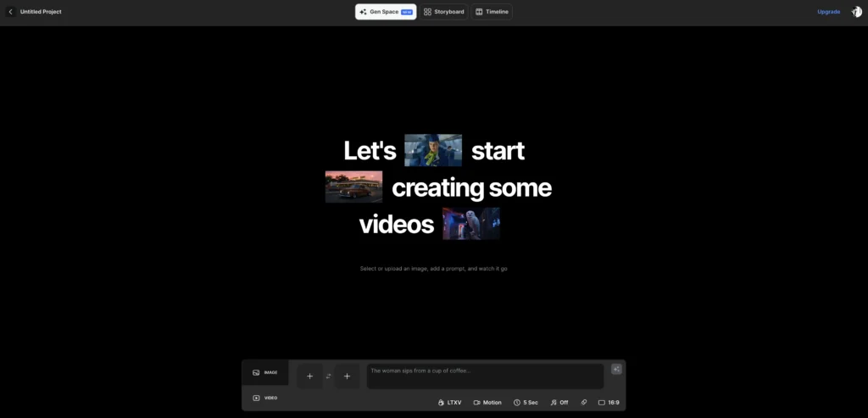
Task: Select IMAGE generation mode
Action: (264, 372)
